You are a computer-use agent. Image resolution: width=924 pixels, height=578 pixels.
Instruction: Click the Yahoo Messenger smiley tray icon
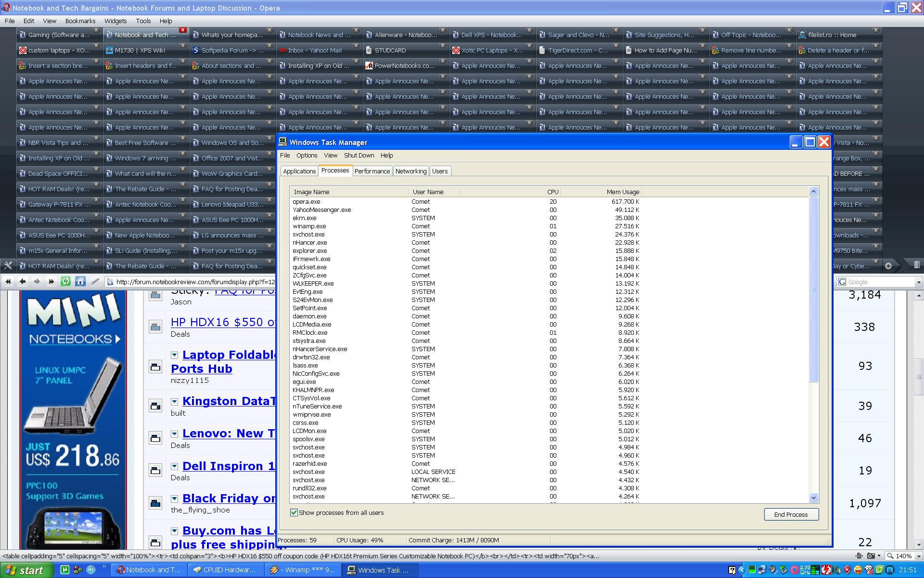(858, 570)
